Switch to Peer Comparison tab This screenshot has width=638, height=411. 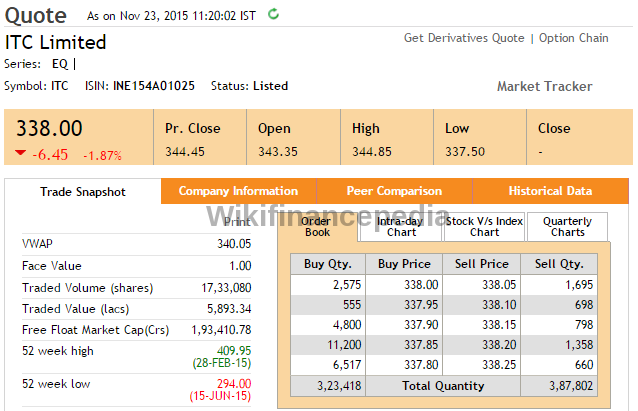pyautogui.click(x=394, y=191)
